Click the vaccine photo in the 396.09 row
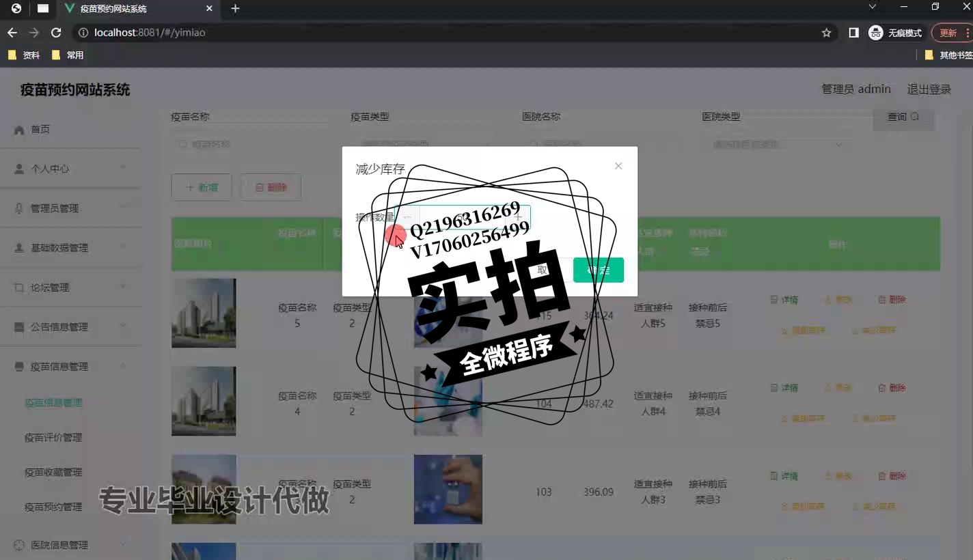This screenshot has width=973, height=560. click(448, 490)
